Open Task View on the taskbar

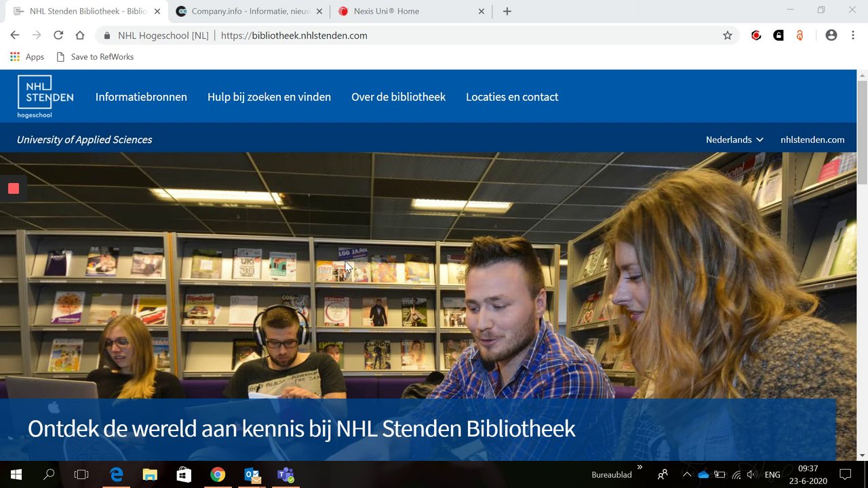point(81,474)
